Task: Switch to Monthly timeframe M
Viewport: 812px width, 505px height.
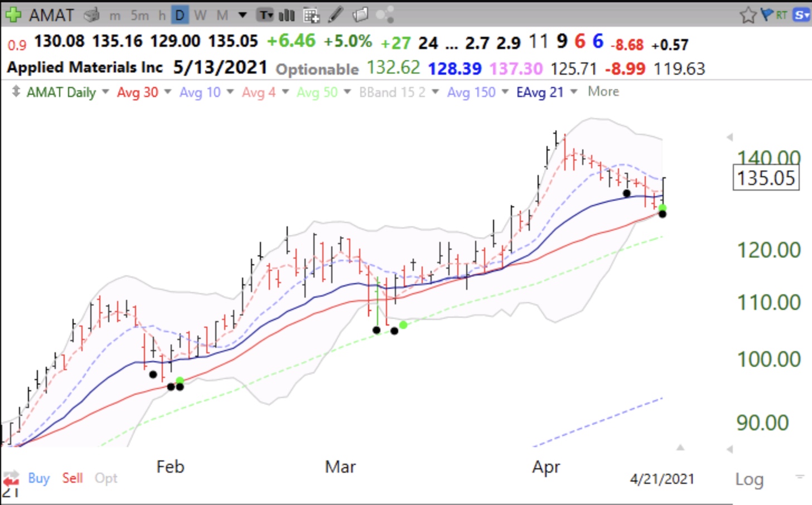Action: pyautogui.click(x=223, y=15)
